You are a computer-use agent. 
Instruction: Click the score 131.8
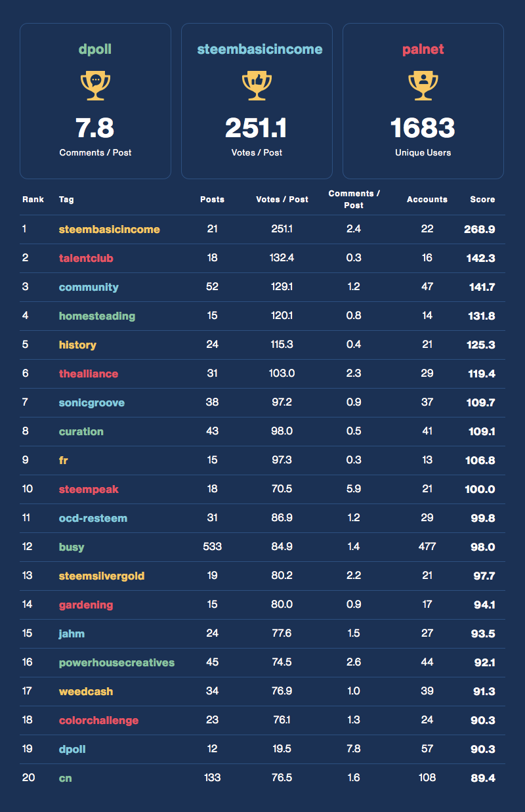(x=481, y=316)
